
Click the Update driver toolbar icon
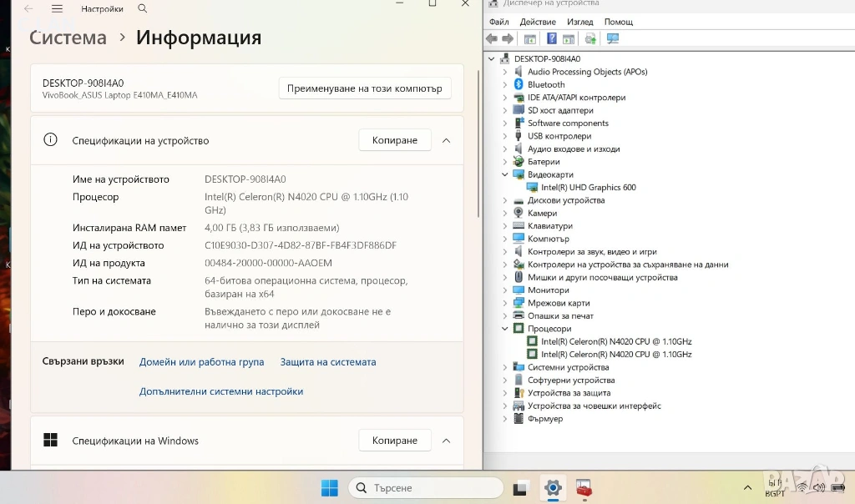click(590, 38)
